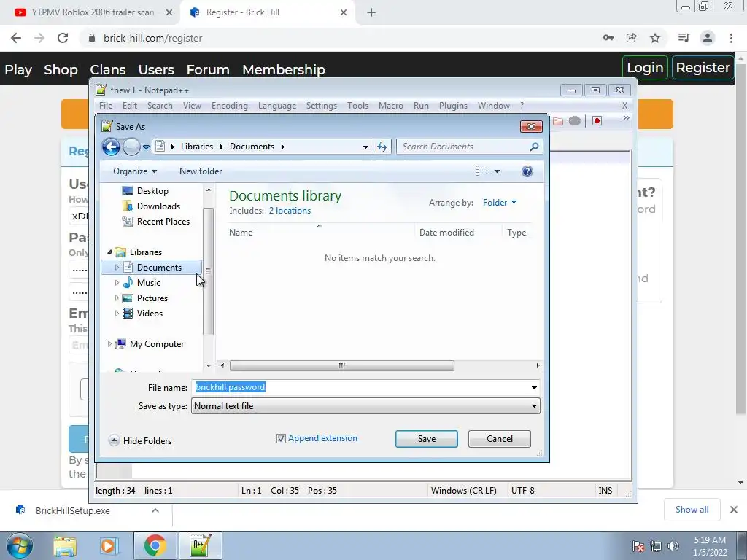Click the search magnifier in Search Documents
This screenshot has width=747, height=560.
coord(534,147)
